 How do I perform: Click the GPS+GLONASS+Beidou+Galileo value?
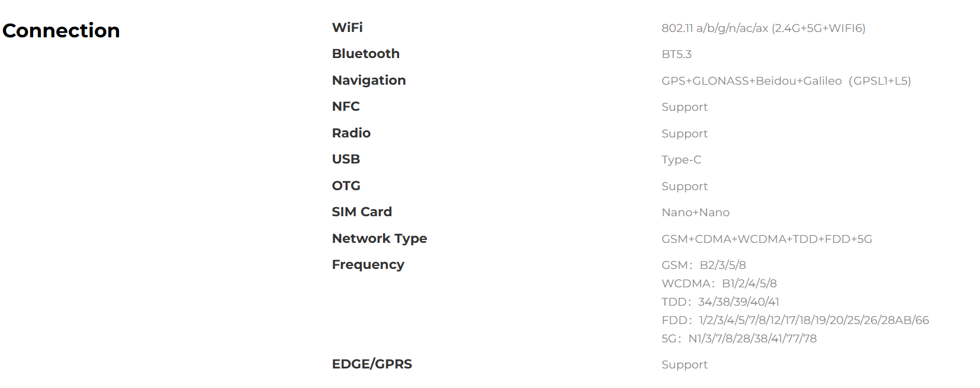point(786,81)
